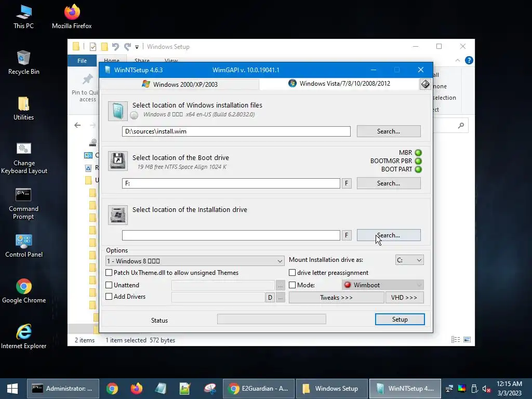The width and height of the screenshot is (532, 399).
Task: Click the BOOTMGR PBR green status light
Action: (418, 161)
